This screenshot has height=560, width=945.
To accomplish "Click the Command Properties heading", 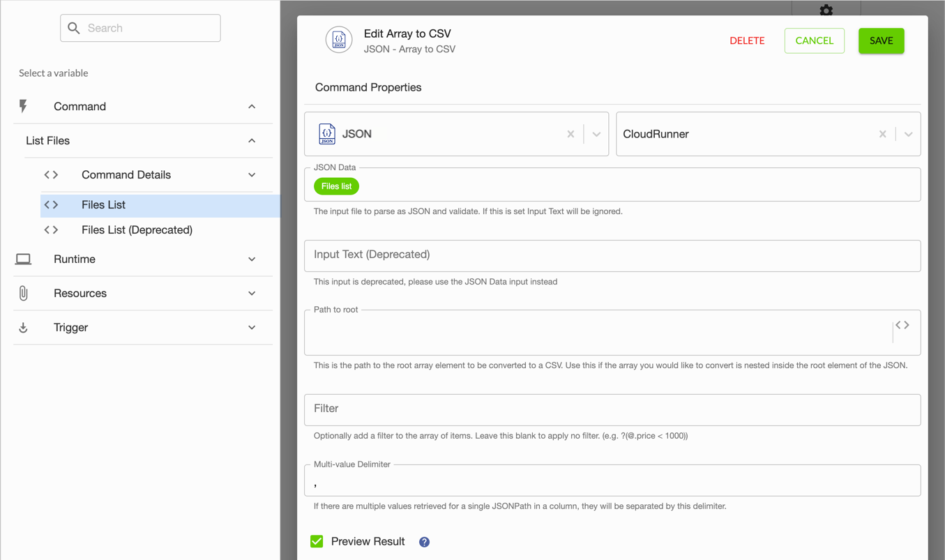I will click(368, 87).
